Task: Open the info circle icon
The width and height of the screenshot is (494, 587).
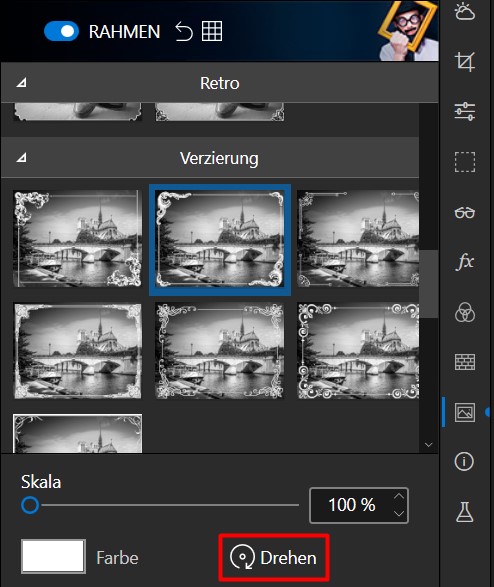Action: 464,461
